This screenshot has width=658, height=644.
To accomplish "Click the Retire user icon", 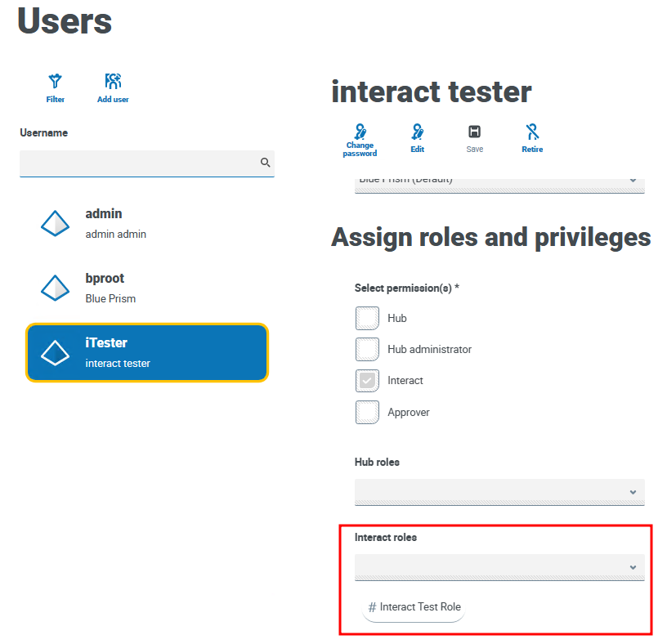I will [532, 132].
